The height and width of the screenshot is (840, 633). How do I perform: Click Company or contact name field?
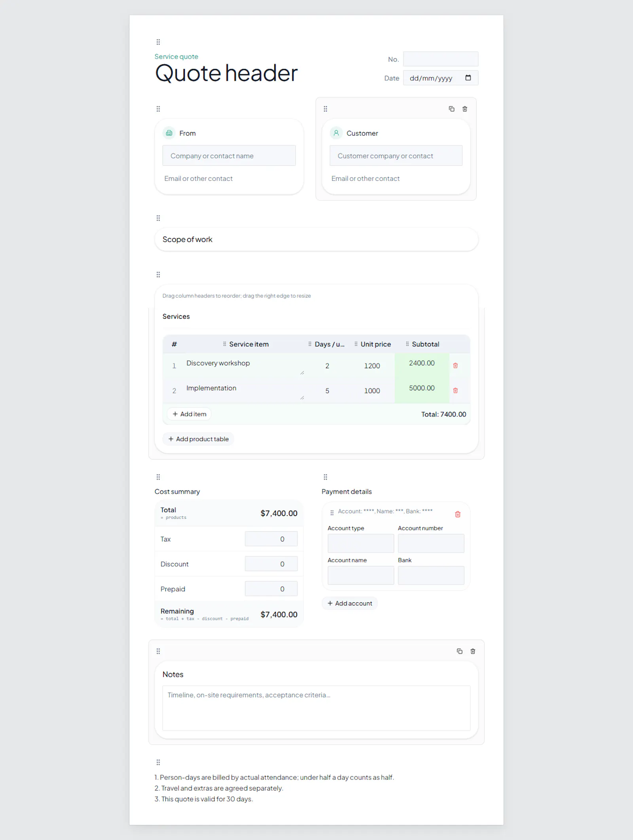pyautogui.click(x=229, y=155)
